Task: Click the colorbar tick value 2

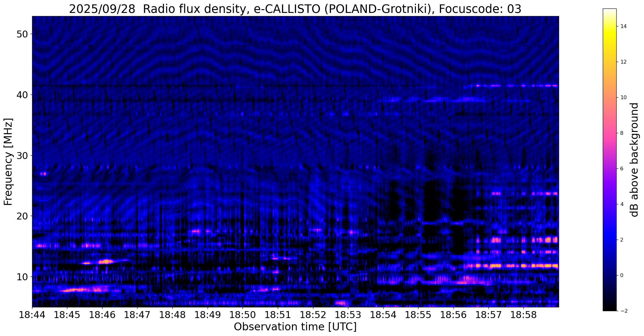Action: pos(621,240)
